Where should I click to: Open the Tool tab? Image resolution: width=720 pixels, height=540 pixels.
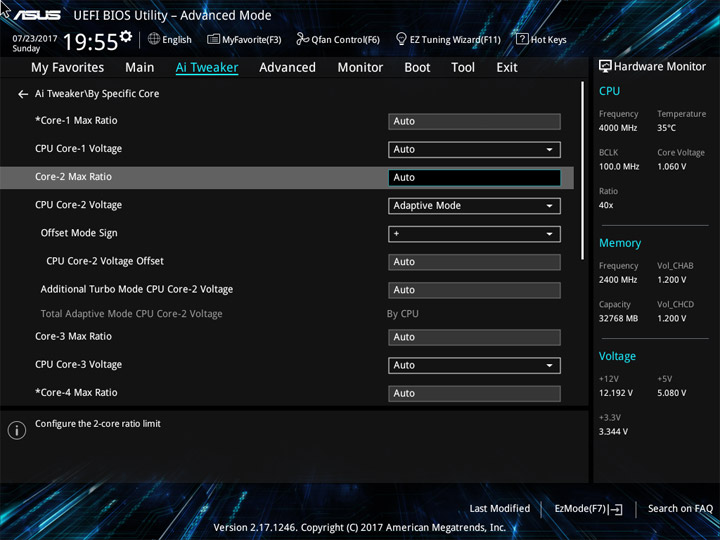(463, 68)
